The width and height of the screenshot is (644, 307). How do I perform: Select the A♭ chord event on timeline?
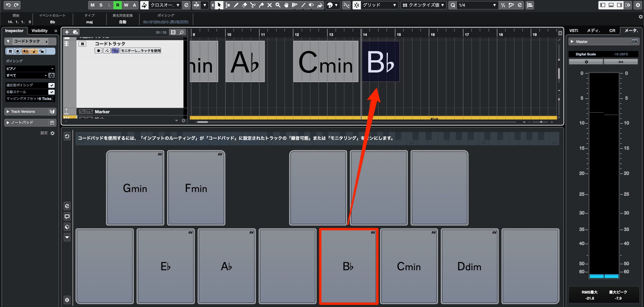245,61
